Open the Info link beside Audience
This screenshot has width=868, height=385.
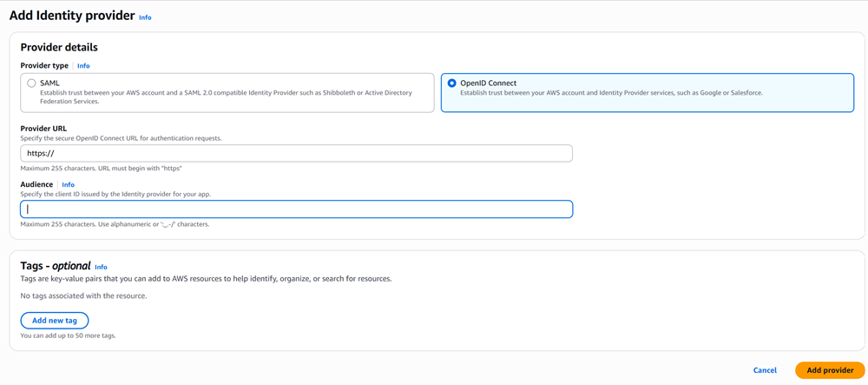(x=68, y=185)
